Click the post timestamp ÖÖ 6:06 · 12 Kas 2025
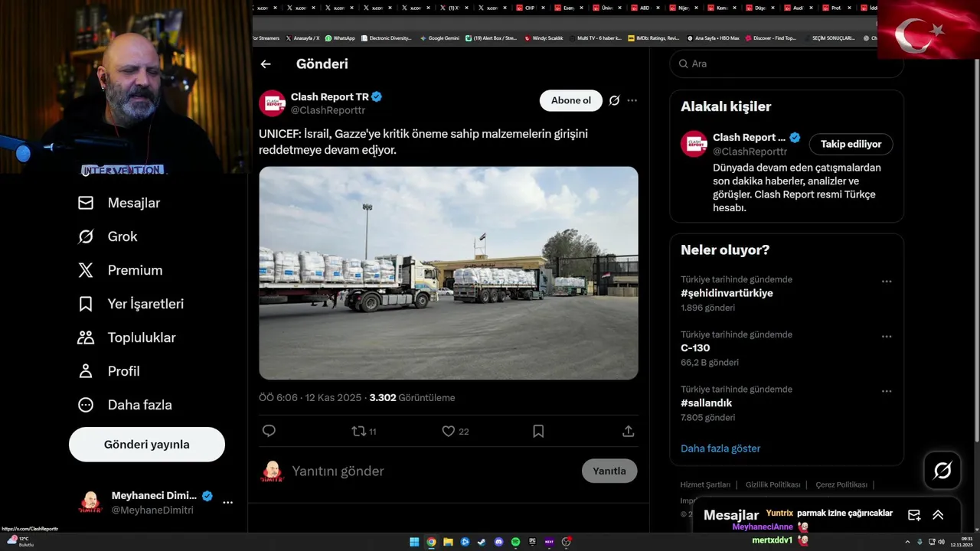980x551 pixels. (x=310, y=398)
